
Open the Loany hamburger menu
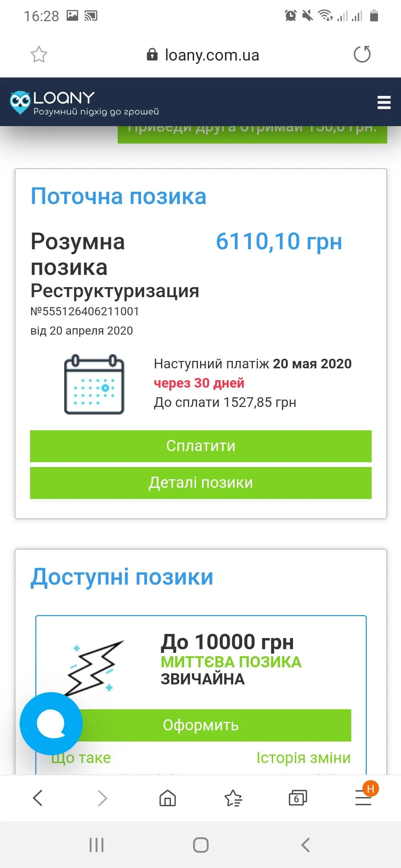(384, 102)
